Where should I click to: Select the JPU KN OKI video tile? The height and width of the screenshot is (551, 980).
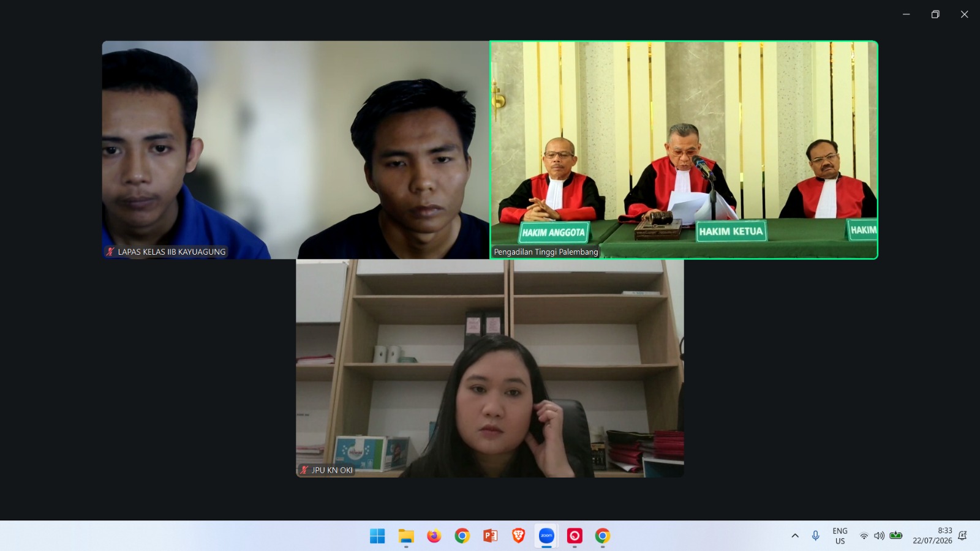click(x=490, y=368)
